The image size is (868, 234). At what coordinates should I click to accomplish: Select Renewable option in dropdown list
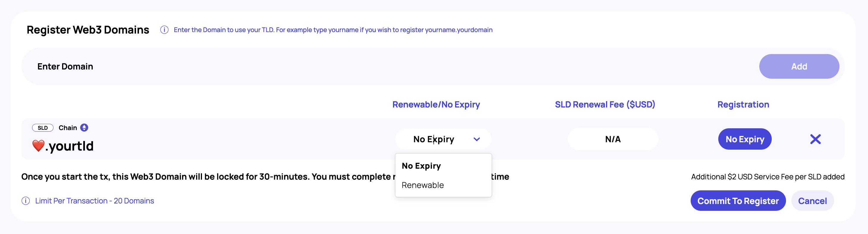click(x=422, y=185)
